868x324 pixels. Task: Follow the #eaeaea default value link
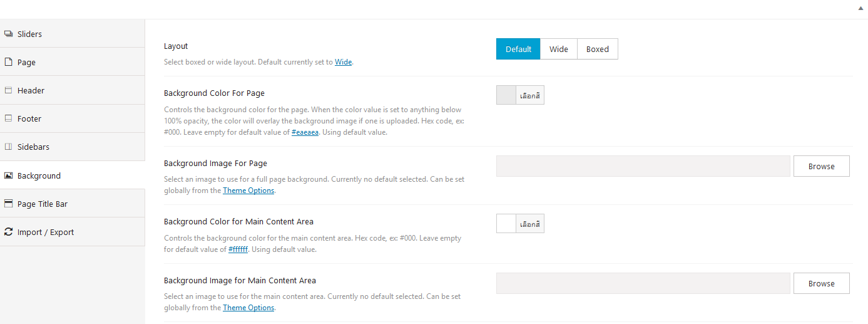tap(305, 132)
